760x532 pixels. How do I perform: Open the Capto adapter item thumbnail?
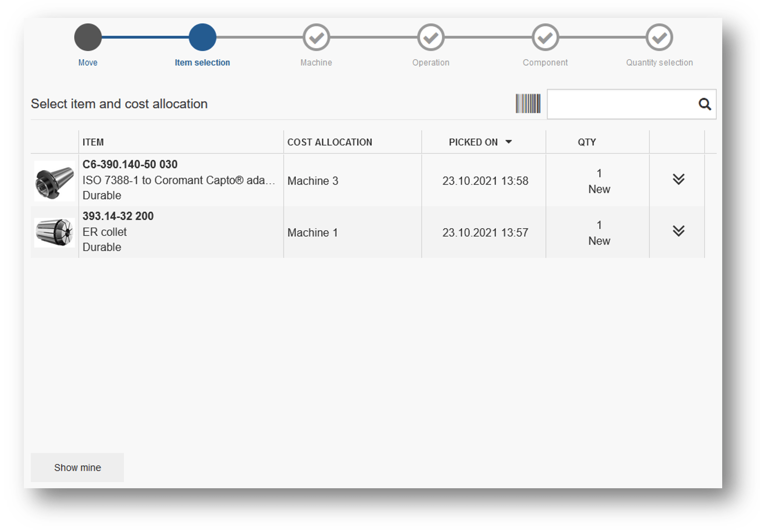54,181
